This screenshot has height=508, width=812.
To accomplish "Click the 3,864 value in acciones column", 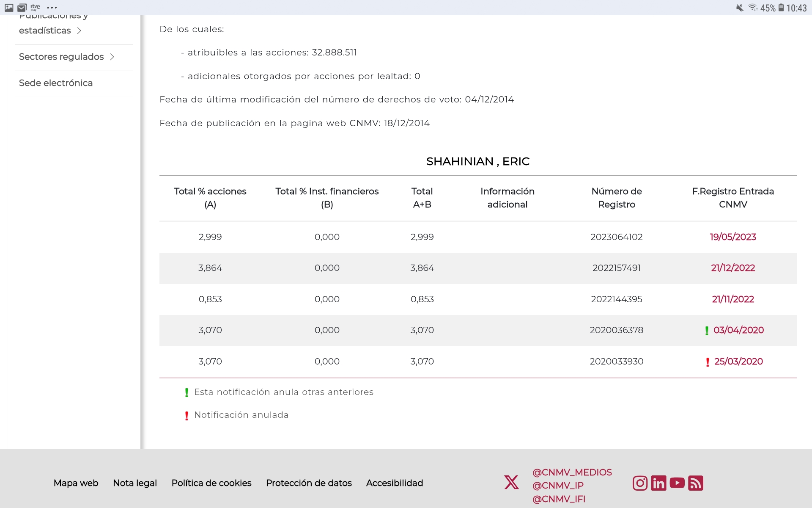I will click(210, 268).
